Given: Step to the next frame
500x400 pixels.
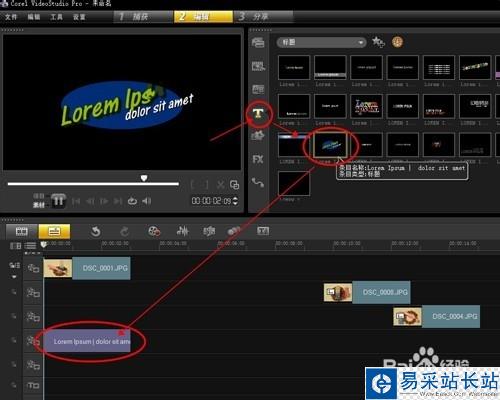Looking at the screenshot, I should point(104,201).
